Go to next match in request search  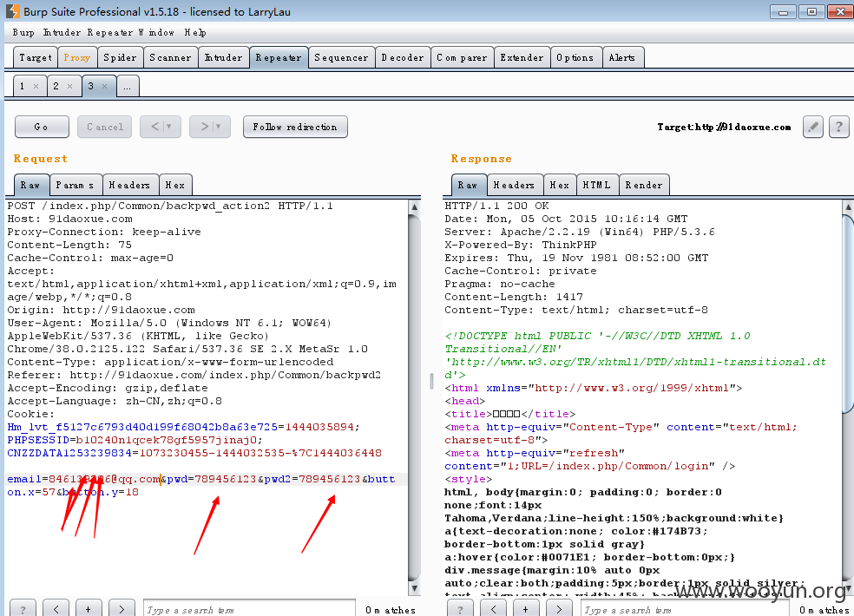[122, 609]
